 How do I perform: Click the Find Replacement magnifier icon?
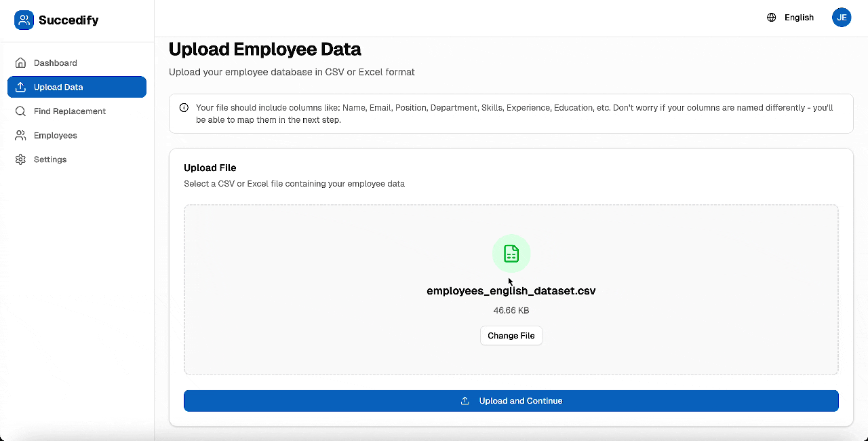(x=20, y=111)
